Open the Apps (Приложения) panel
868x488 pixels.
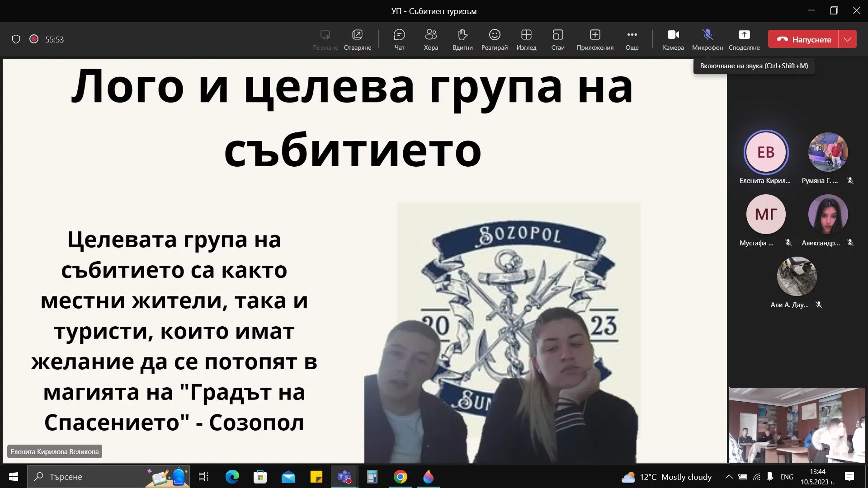[x=595, y=40]
